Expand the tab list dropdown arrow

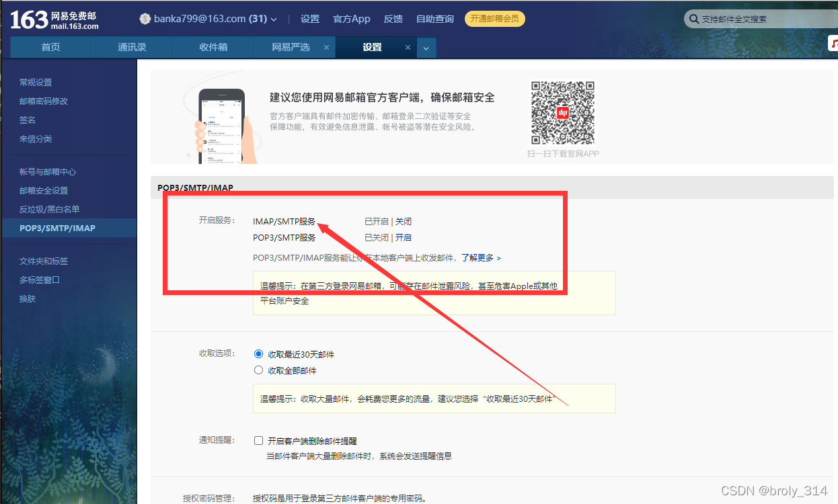point(426,48)
